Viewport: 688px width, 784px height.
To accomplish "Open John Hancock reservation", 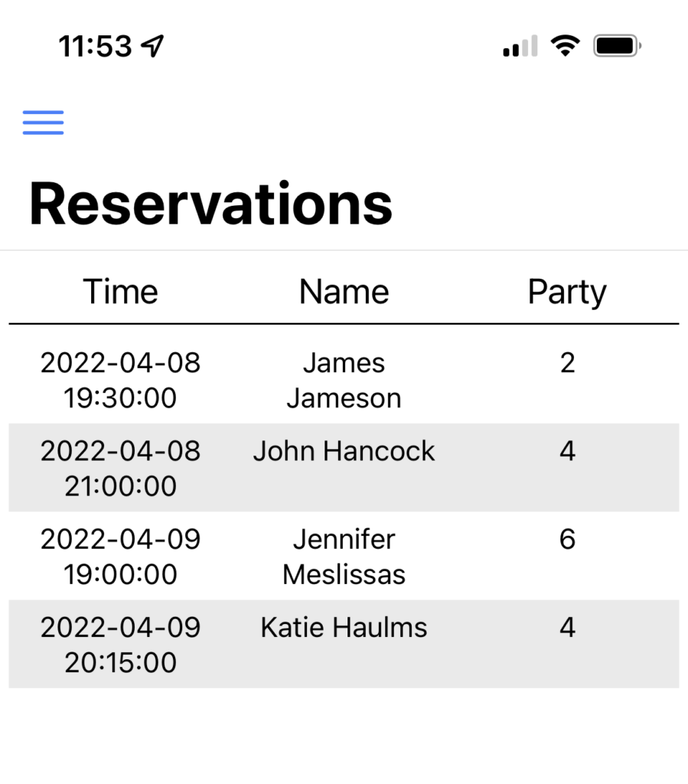I will tap(344, 468).
